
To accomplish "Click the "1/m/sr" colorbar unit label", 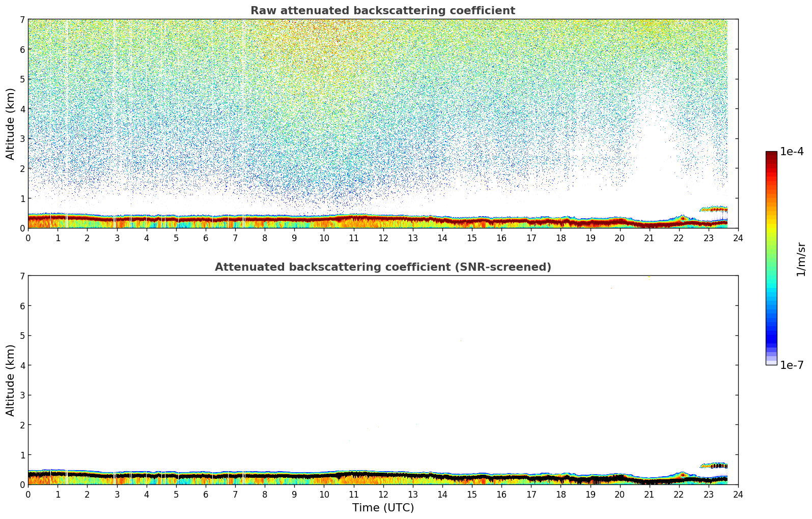I will [801, 259].
